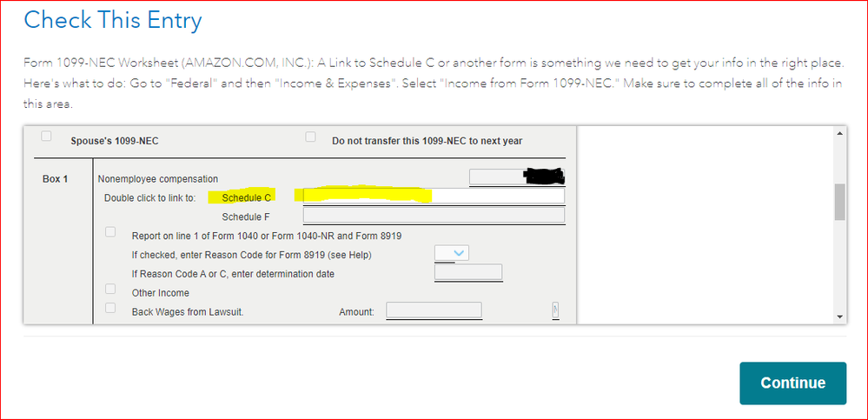Click the 'Box 1' label
Image resolution: width=868 pixels, height=420 pixels.
(56, 179)
